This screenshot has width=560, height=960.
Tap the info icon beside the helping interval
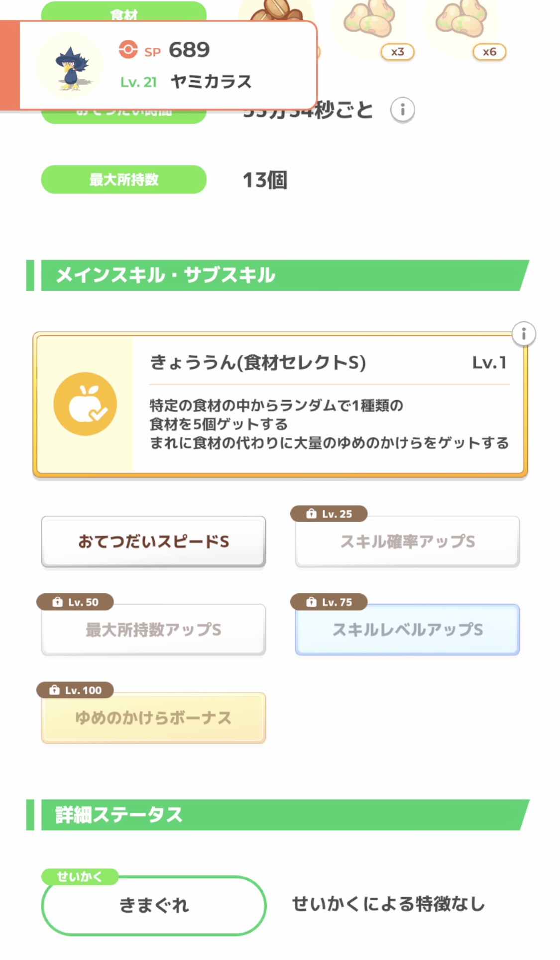pyautogui.click(x=402, y=110)
